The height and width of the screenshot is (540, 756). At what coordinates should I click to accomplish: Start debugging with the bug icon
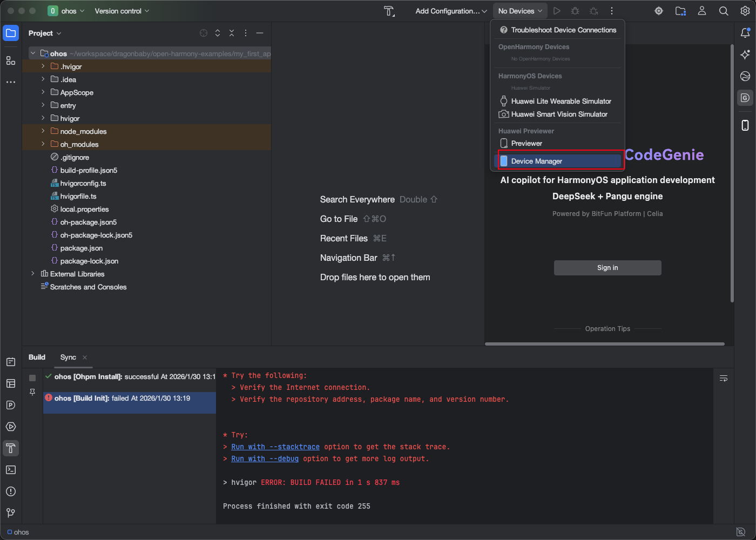pos(575,11)
